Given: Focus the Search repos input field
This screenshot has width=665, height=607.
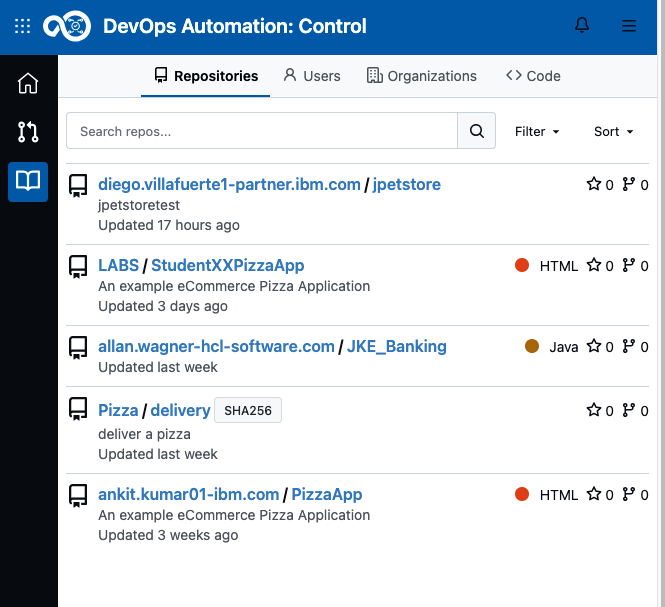Looking at the screenshot, I should click(262, 131).
